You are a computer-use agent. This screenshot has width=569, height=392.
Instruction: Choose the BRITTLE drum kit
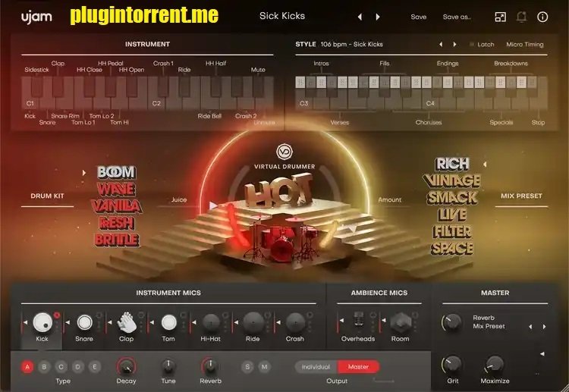pyautogui.click(x=117, y=240)
